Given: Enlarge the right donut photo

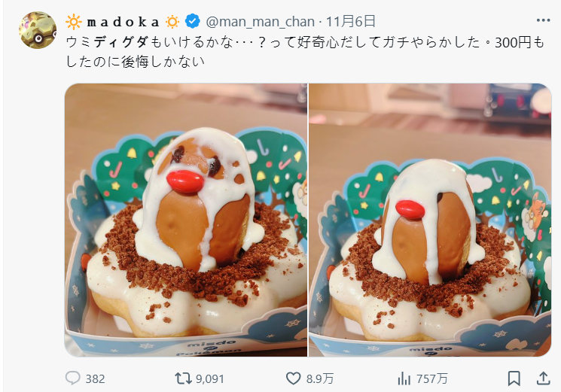Looking at the screenshot, I should (430, 220).
